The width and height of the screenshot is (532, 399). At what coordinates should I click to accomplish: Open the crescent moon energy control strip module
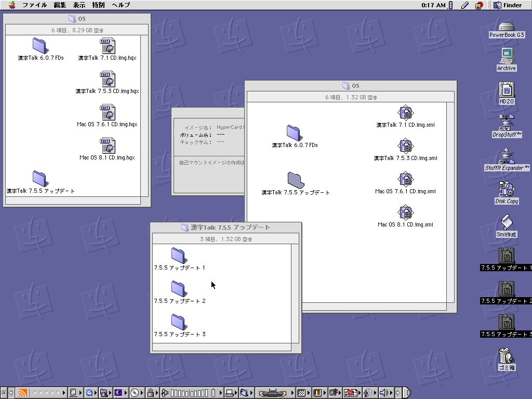(120, 393)
